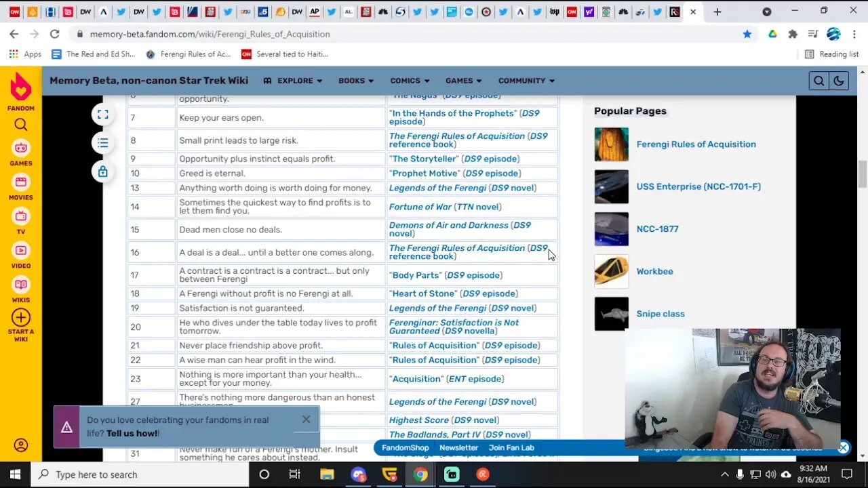Viewport: 868px width, 488px height.
Task: Expand the page to full width
Action: click(102, 115)
